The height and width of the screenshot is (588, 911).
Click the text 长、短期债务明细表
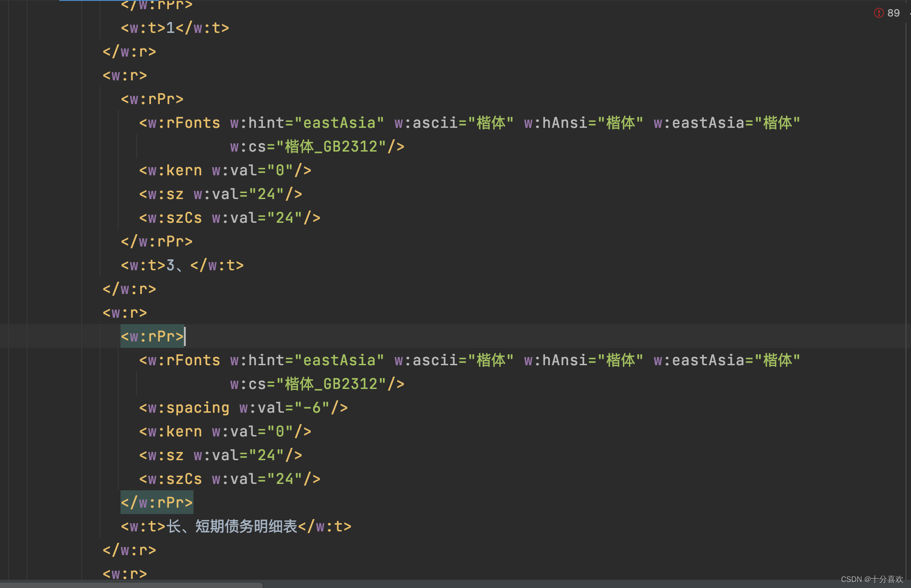coord(232,526)
